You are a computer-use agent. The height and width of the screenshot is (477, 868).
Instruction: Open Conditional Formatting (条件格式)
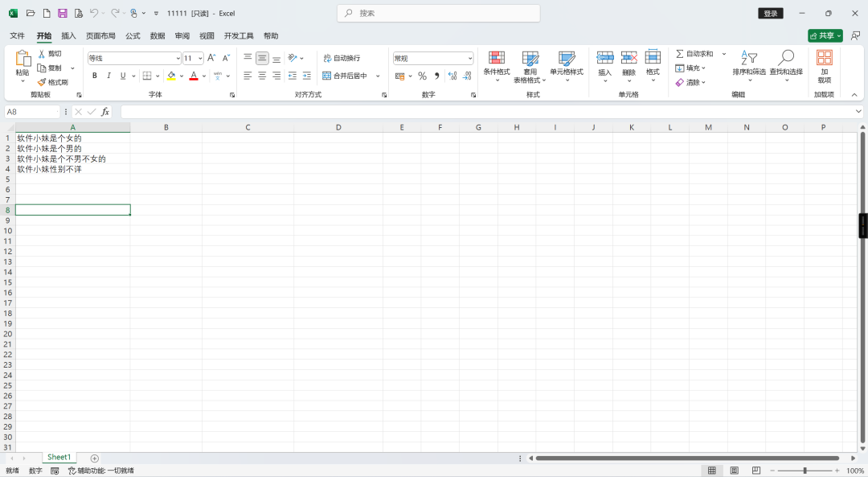[497, 59]
